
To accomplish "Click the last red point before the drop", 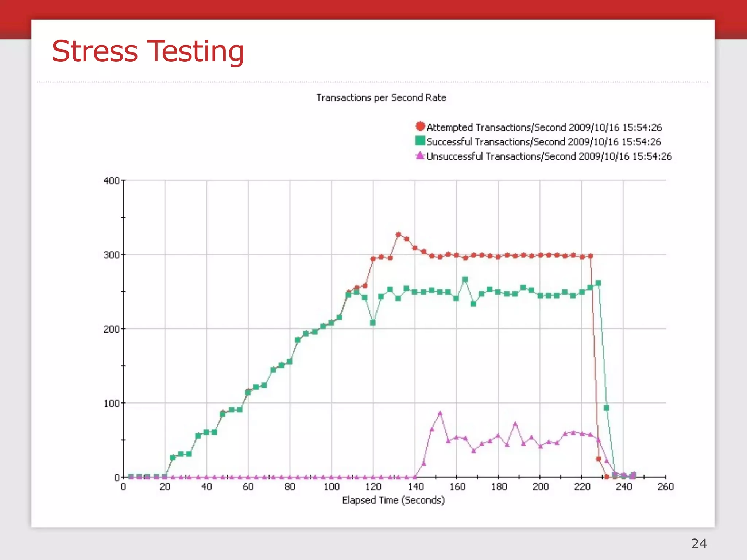I will (590, 256).
